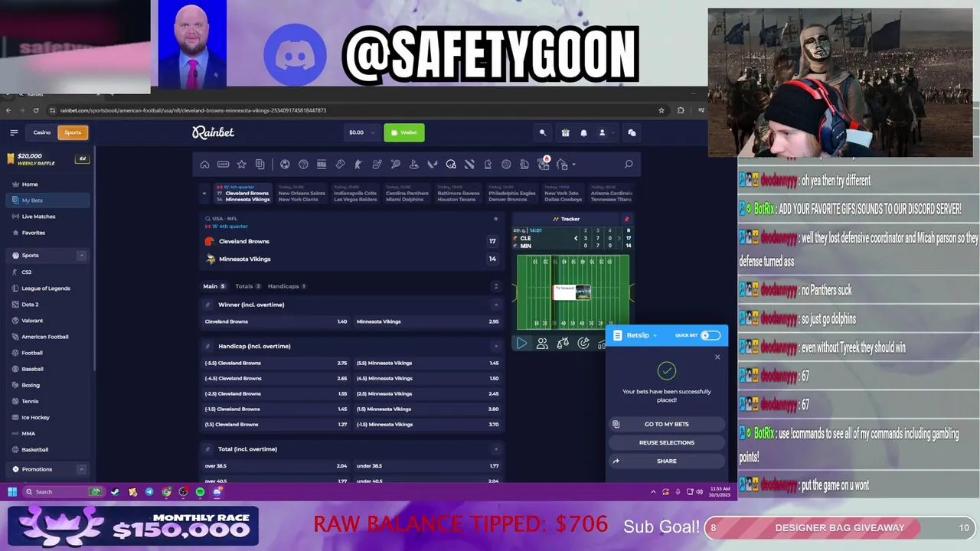Select the Main markets tab
Screen dimensions: 980x551
point(214,286)
